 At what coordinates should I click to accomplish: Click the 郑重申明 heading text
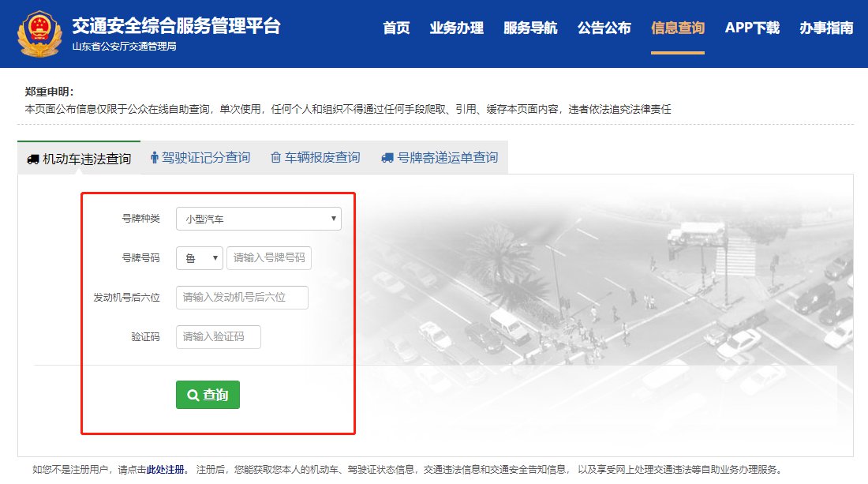click(49, 92)
